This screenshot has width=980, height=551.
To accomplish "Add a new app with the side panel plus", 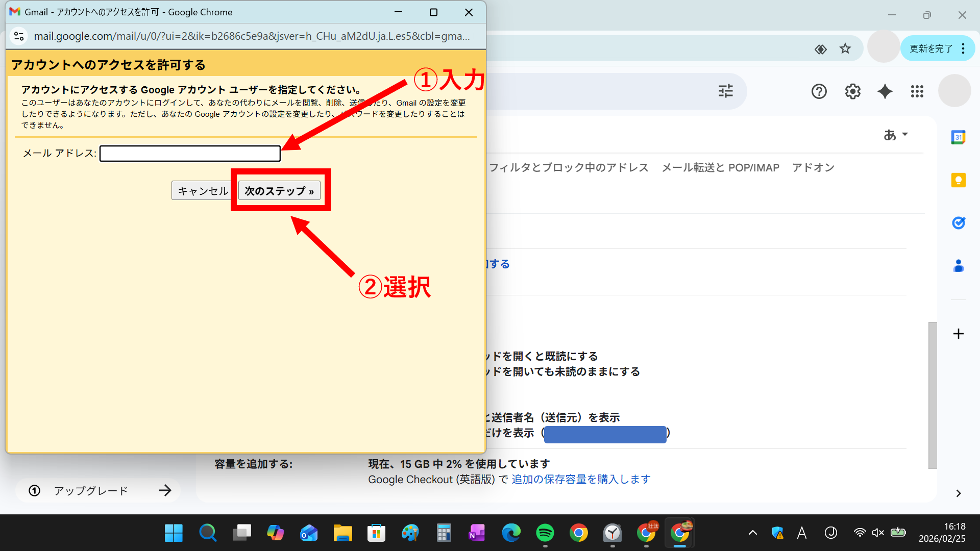I will (958, 334).
